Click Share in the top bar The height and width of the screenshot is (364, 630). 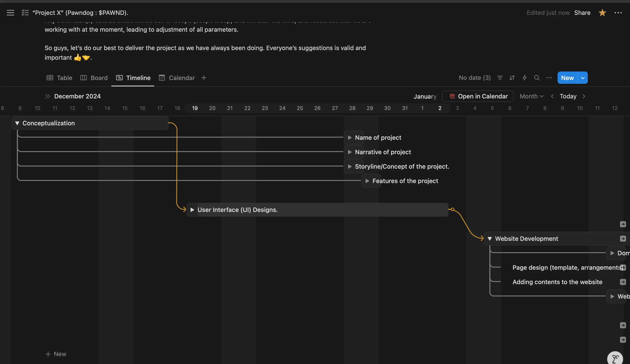pos(582,12)
